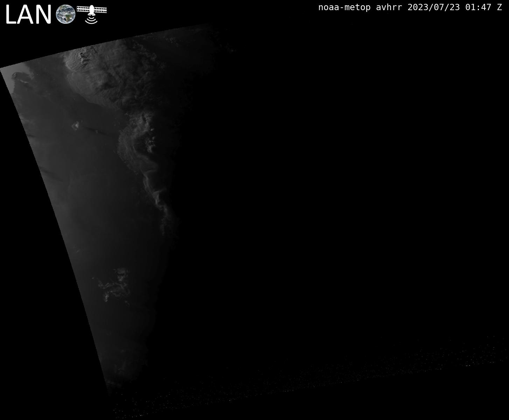Select the 'noaa-metop avhrr' caption text
509x420 pixels.
pyautogui.click(x=360, y=7)
